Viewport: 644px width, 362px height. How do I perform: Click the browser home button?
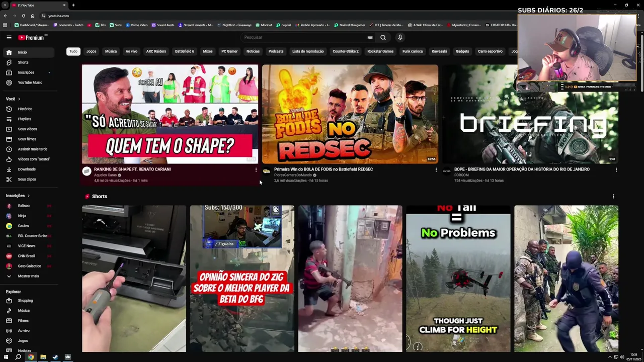[33, 16]
